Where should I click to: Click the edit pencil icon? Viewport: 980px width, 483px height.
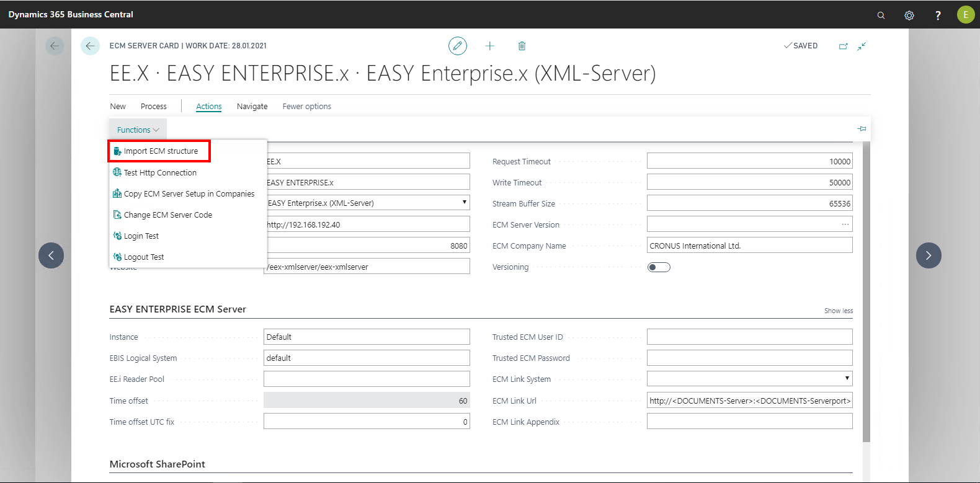(457, 46)
